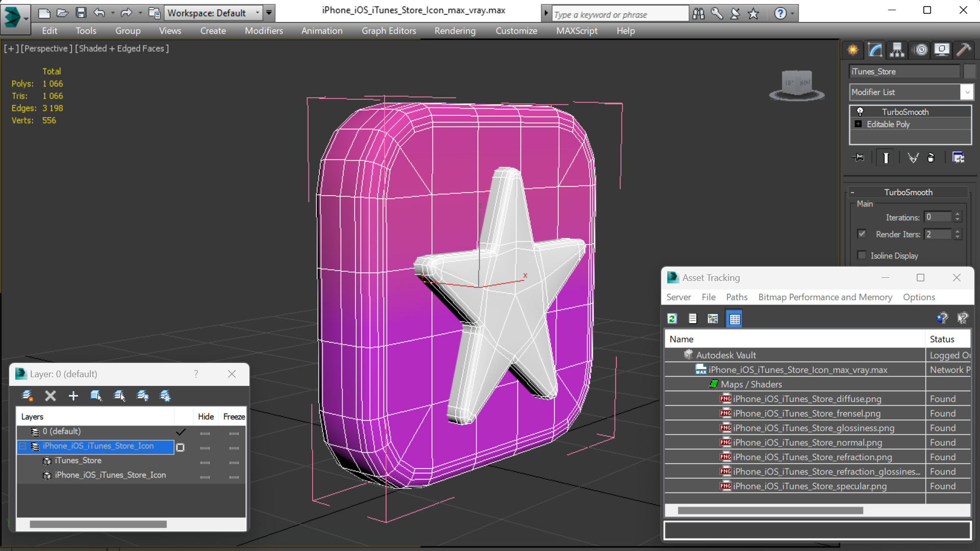Click the Layer dialog help question mark
980x551 pixels.
click(x=196, y=374)
